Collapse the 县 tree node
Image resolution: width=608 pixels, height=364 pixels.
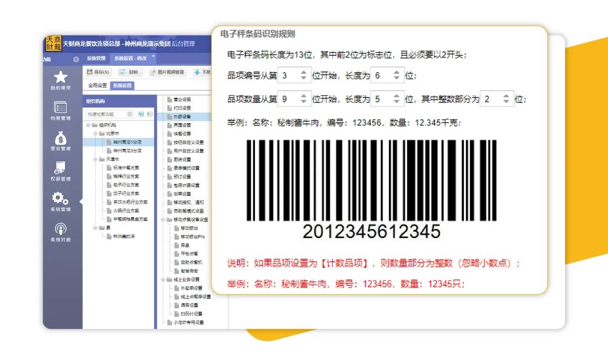click(95, 228)
